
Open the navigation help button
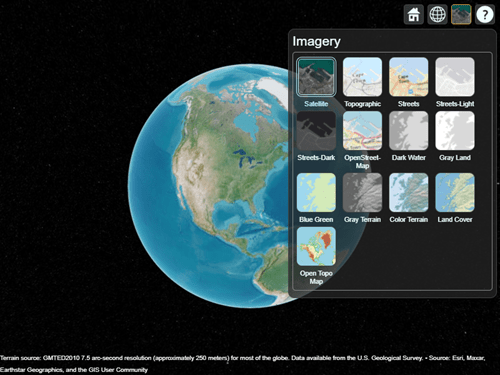485,15
